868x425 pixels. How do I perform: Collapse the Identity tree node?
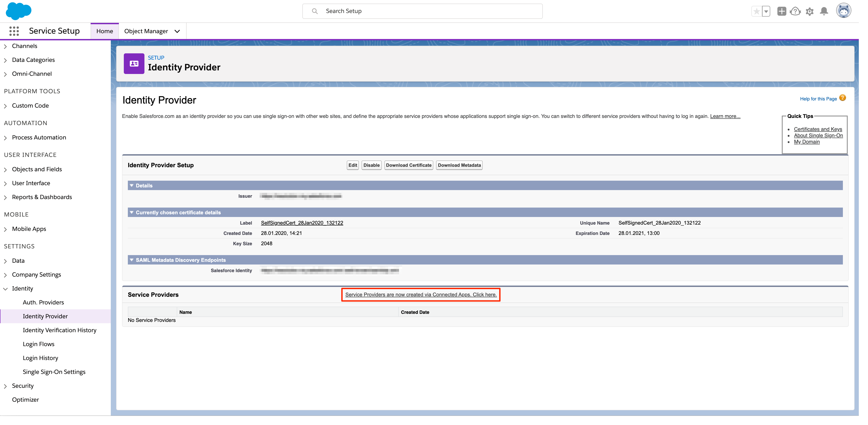pos(5,289)
